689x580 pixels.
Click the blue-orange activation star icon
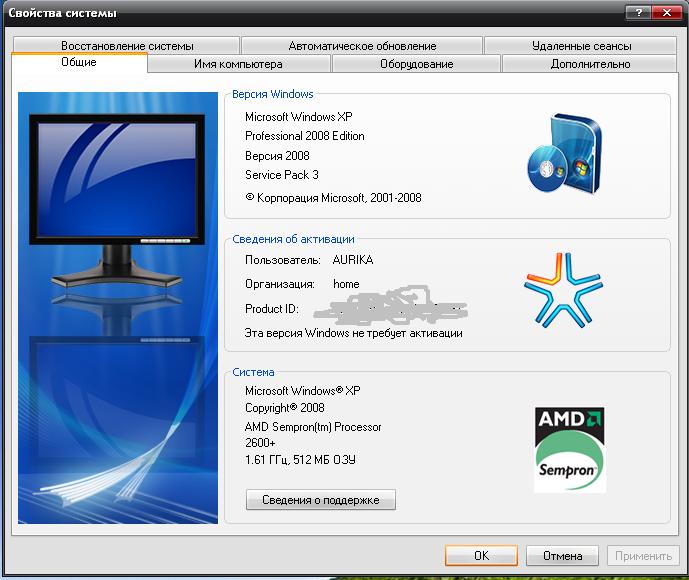point(565,292)
